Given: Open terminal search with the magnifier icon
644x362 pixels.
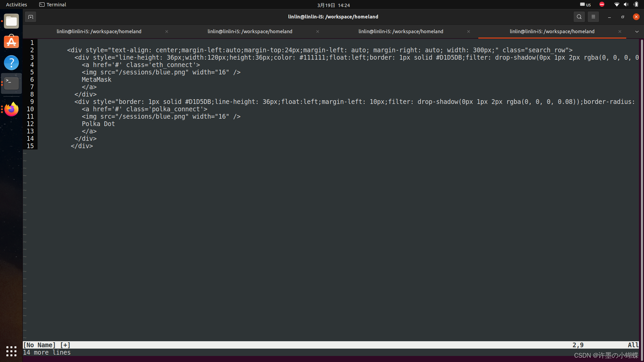Looking at the screenshot, I should point(579,17).
